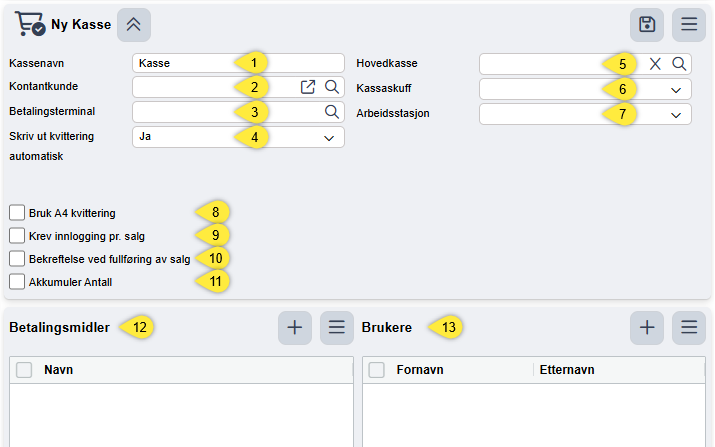The height and width of the screenshot is (447, 715).
Task: Add a new Brukere entry
Action: pyautogui.click(x=647, y=327)
